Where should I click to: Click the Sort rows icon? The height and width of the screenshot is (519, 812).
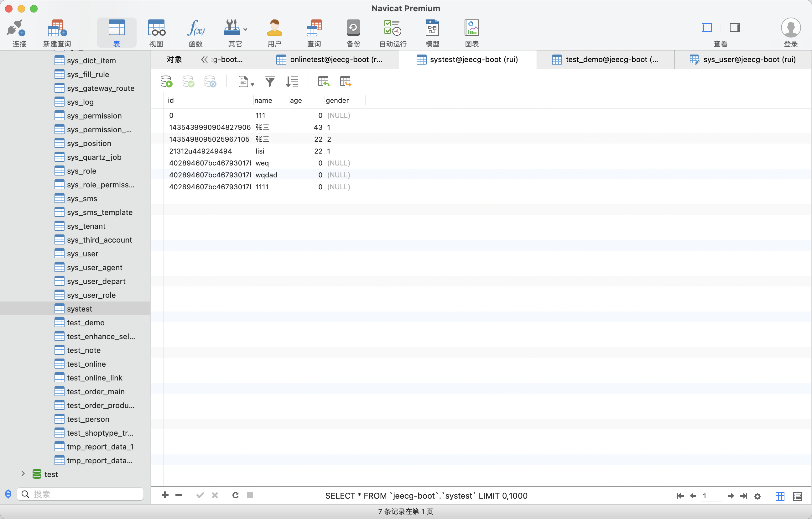pyautogui.click(x=292, y=81)
